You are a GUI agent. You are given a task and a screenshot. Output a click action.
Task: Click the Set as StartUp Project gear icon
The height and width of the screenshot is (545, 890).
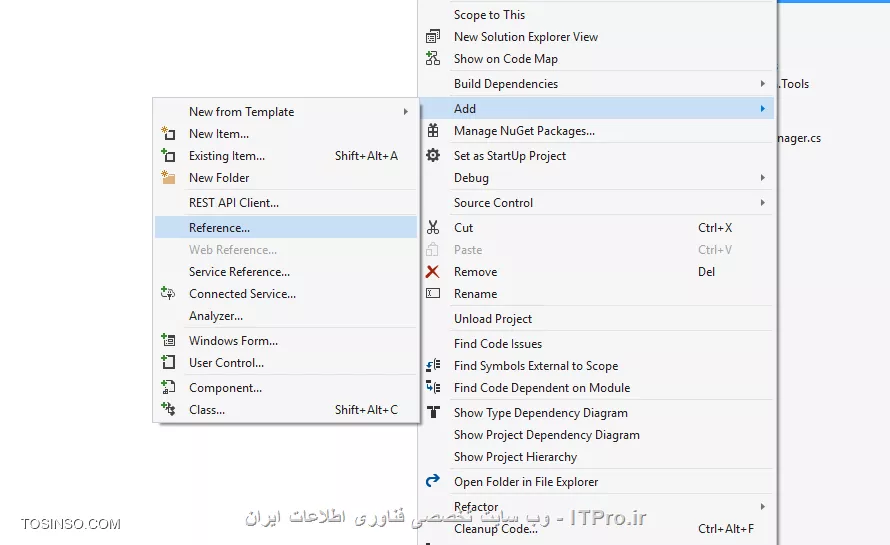(433, 156)
